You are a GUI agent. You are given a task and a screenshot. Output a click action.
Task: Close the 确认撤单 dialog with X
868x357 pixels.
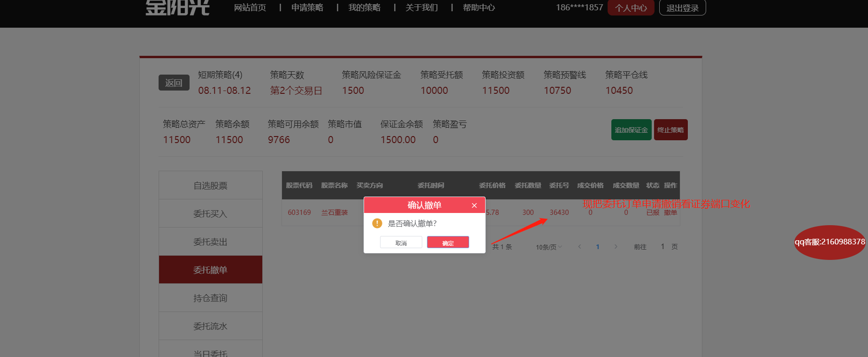474,205
